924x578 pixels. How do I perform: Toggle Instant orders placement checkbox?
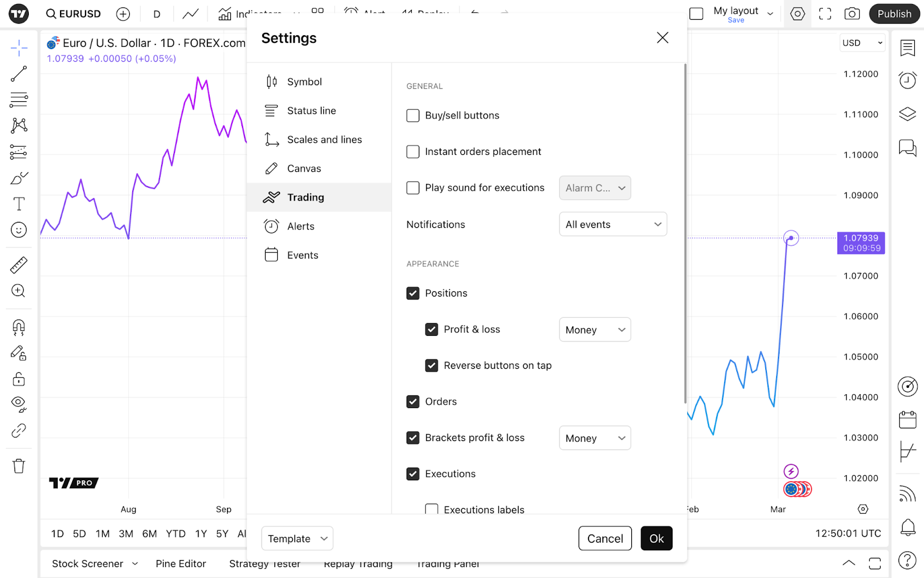point(413,151)
